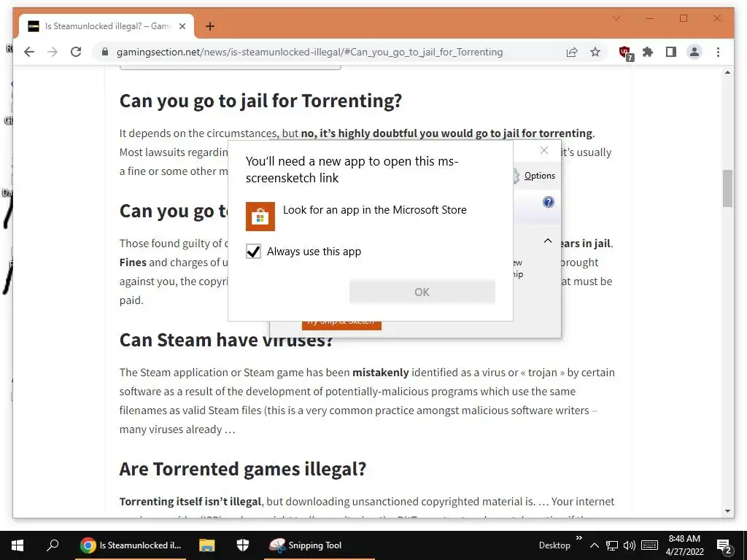This screenshot has height=560, width=747.
Task: Click heading Can you go to jail for Torrenting?
Action: click(260, 101)
